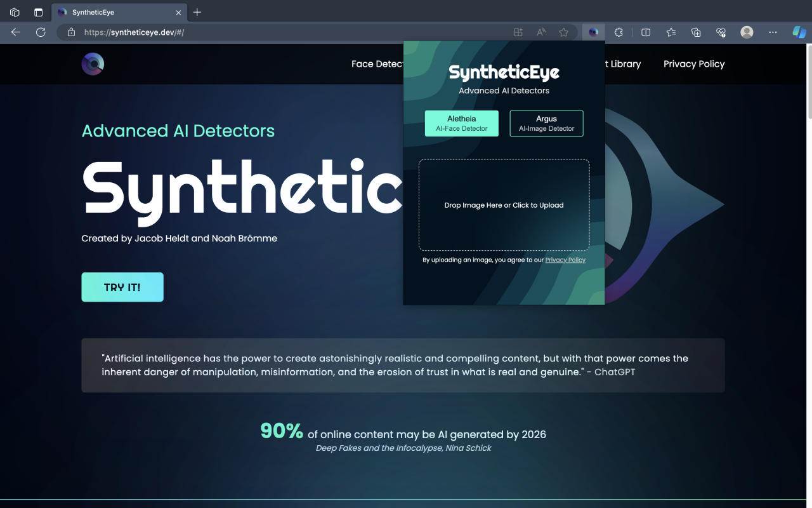Open the browser Extensions puzzle icon
The width and height of the screenshot is (812, 508).
point(619,32)
